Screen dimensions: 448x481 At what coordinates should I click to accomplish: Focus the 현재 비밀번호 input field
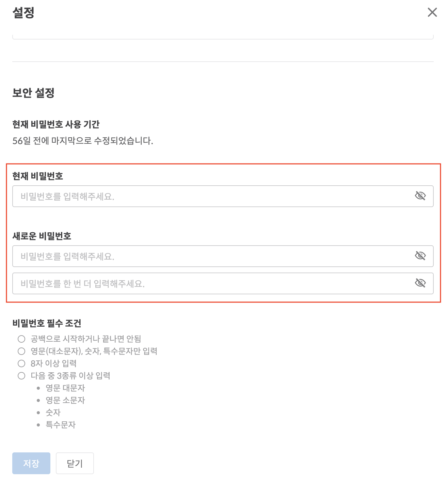223,196
